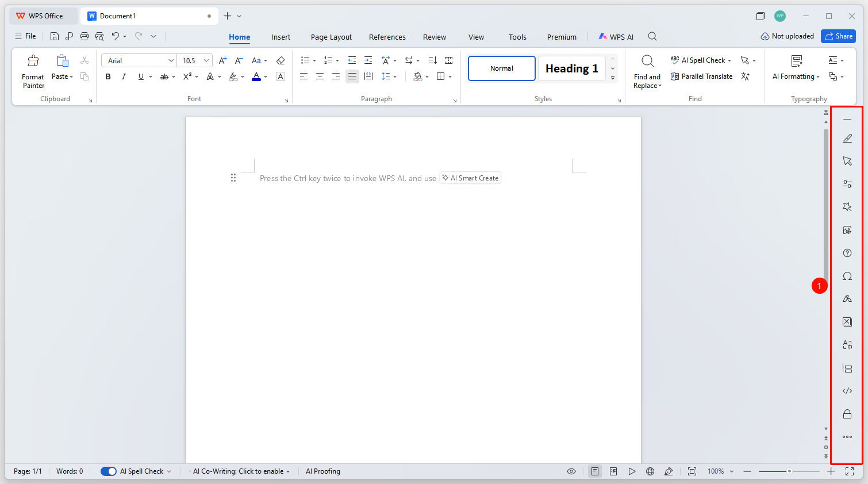Click the Print icon in quick access toolbar
Image resolution: width=868 pixels, height=484 pixels.
(85, 36)
